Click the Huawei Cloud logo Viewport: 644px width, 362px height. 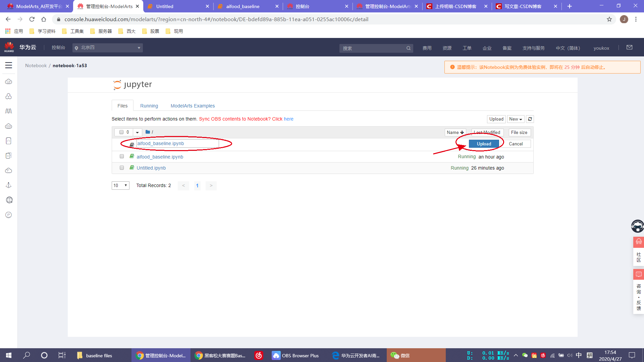coord(9,47)
